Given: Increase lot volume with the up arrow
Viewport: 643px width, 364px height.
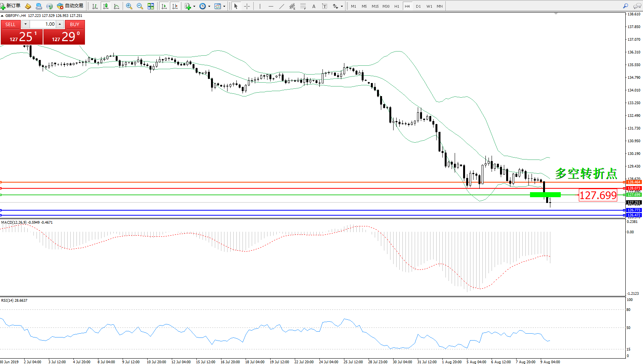Looking at the screenshot, I should (x=60, y=24).
